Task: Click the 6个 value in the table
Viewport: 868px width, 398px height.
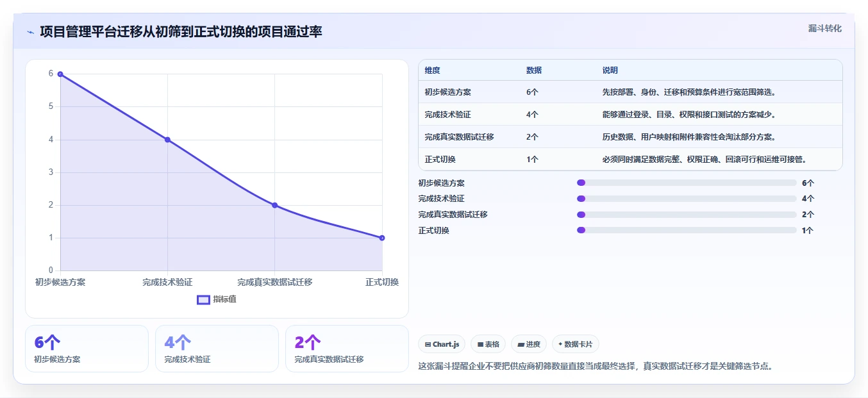Action: (x=532, y=92)
